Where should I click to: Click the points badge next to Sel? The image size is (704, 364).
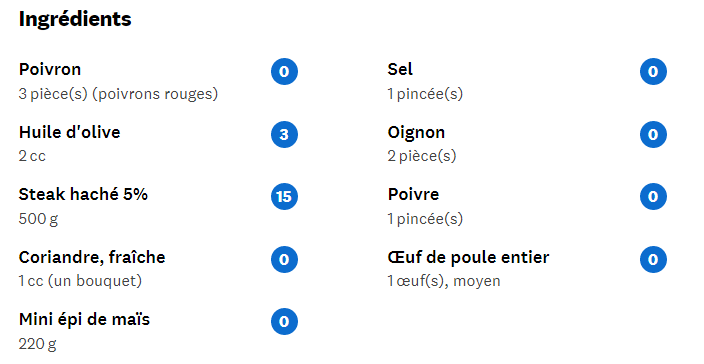click(x=653, y=71)
